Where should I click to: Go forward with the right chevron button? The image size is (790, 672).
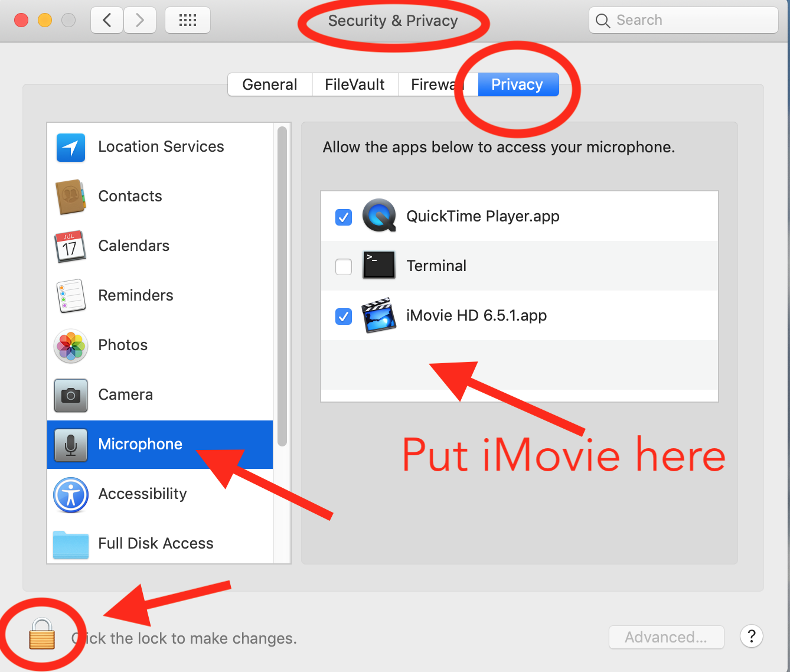coord(140,21)
